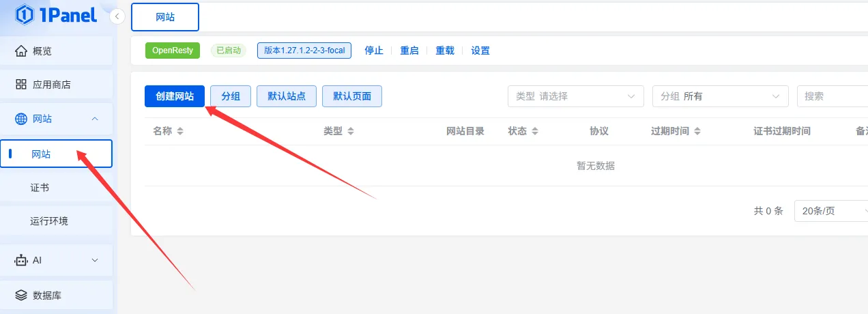The image size is (868, 314).
Task: Expand the AI menu chevron
Action: pyautogui.click(x=95, y=260)
